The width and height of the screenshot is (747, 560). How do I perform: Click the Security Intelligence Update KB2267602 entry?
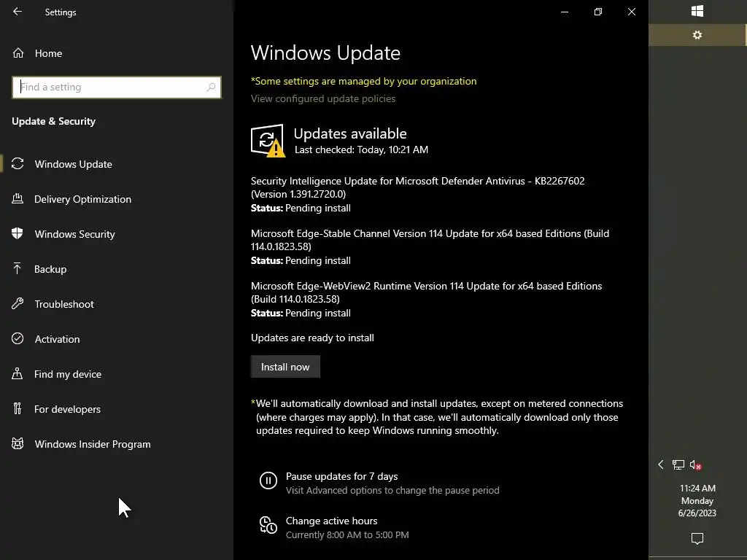tap(418, 194)
